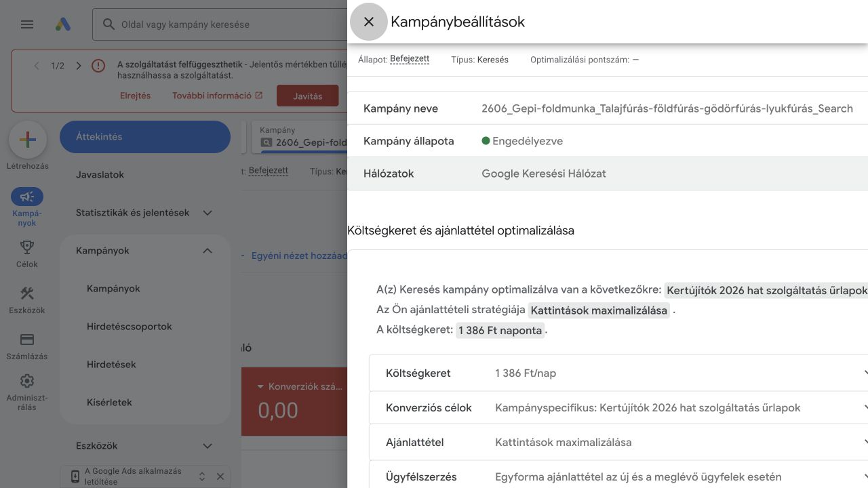Open the Adminisztrálás gear icon
This screenshot has height=488, width=868.
27,381
